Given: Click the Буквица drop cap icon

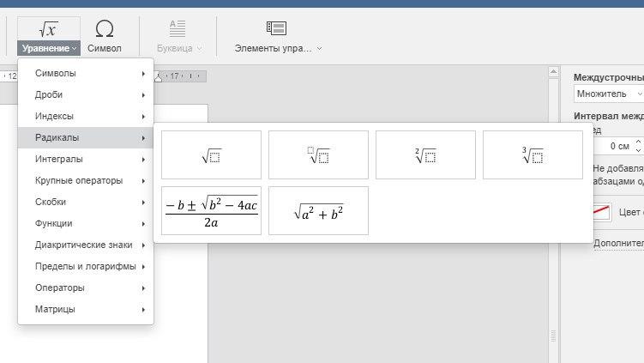Looking at the screenshot, I should (178, 28).
